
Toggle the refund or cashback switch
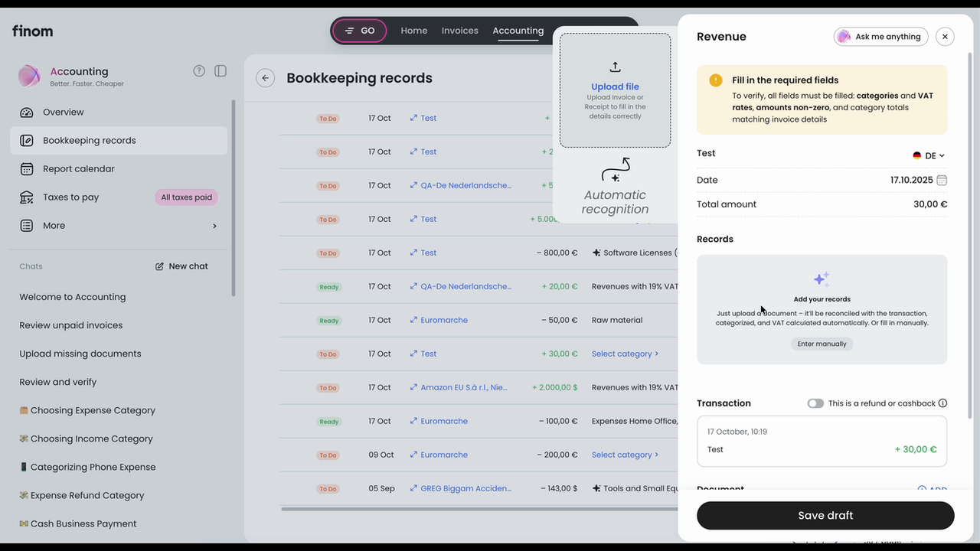pos(815,403)
